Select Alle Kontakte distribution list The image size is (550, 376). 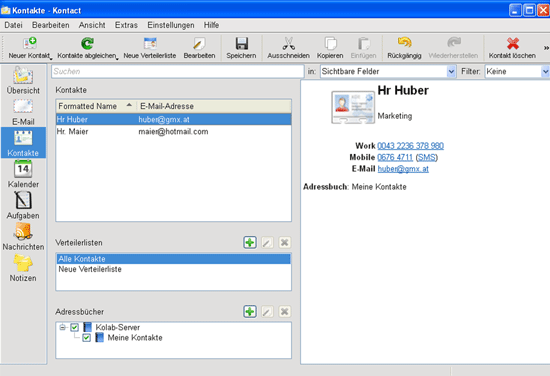tap(173, 259)
